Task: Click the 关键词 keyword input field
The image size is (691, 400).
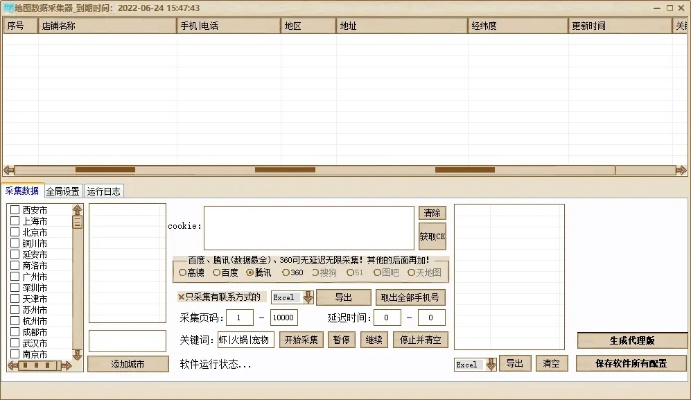Action: [245, 340]
